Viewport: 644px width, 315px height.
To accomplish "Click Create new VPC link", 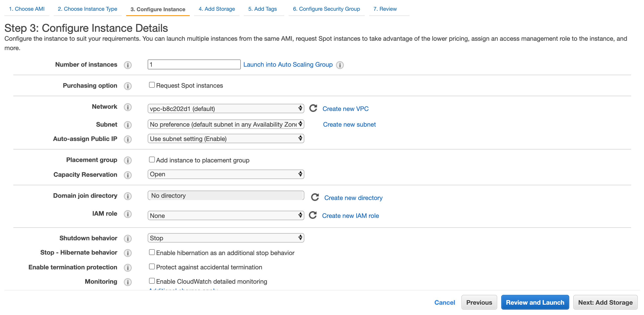I will [345, 109].
